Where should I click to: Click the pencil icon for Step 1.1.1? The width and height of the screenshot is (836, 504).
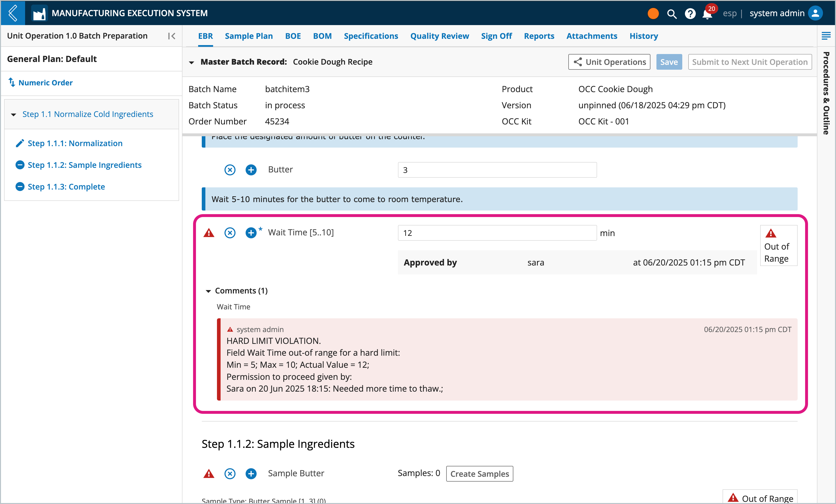20,143
